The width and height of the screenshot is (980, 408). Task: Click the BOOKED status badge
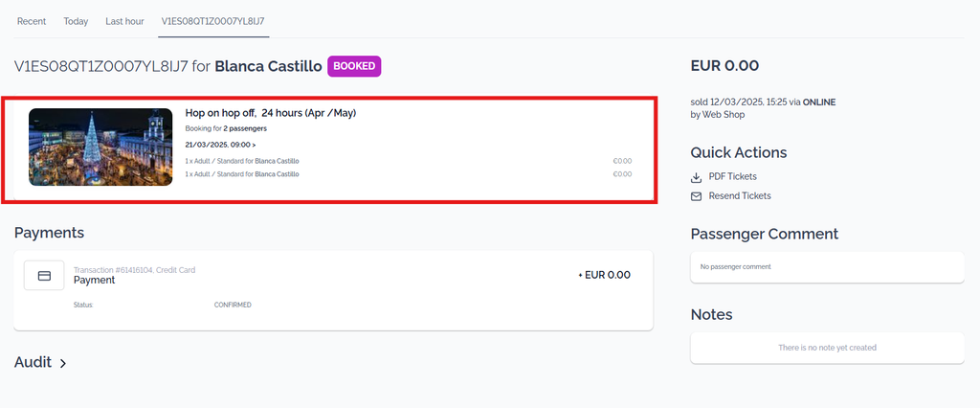tap(354, 66)
